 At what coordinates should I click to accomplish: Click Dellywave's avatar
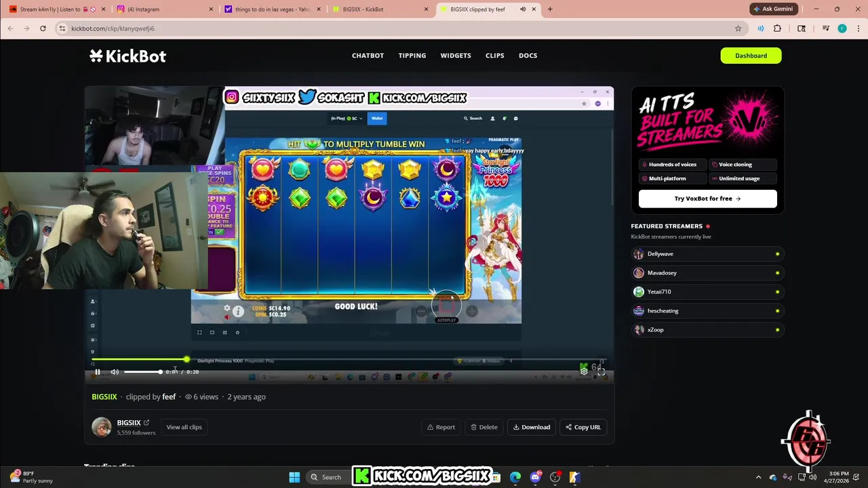pyautogui.click(x=638, y=253)
